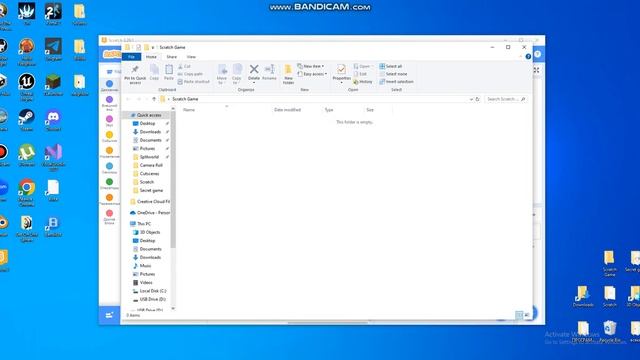Open 3D Objects under This PC
Image resolution: width=640 pixels, height=360 pixels.
147,232
